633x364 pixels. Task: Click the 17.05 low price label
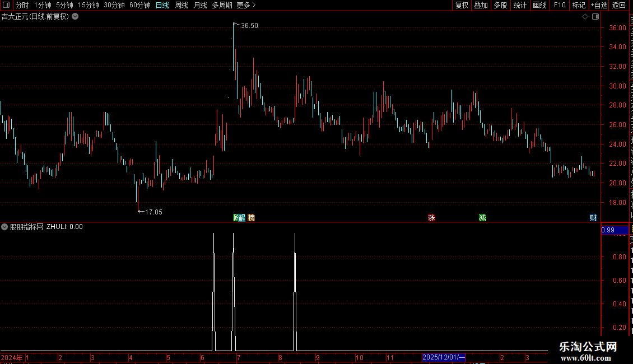point(153,212)
